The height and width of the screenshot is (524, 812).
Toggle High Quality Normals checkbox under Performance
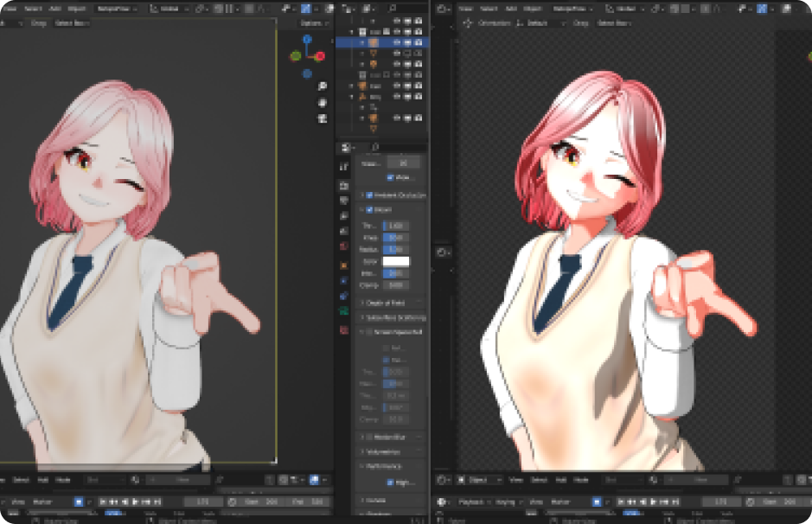click(390, 482)
